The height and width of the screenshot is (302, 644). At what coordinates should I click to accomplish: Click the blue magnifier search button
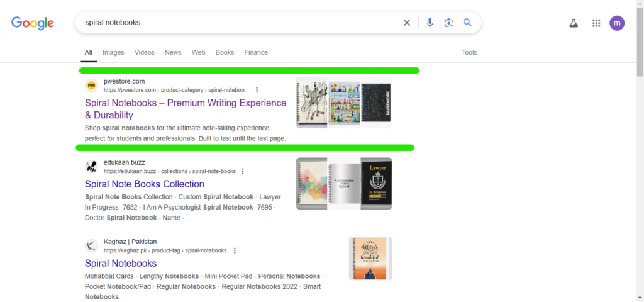pyautogui.click(x=467, y=23)
